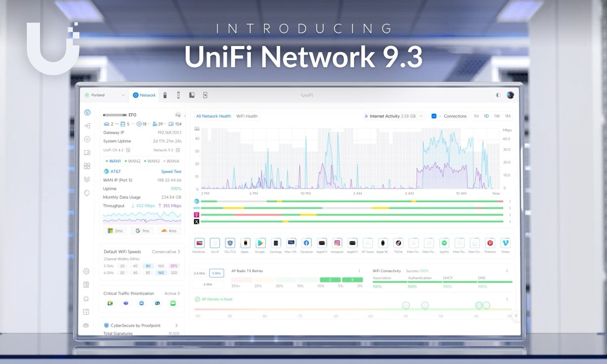Switch to All Network Health tab
Viewport: 607px width, 364px height.
(x=213, y=116)
